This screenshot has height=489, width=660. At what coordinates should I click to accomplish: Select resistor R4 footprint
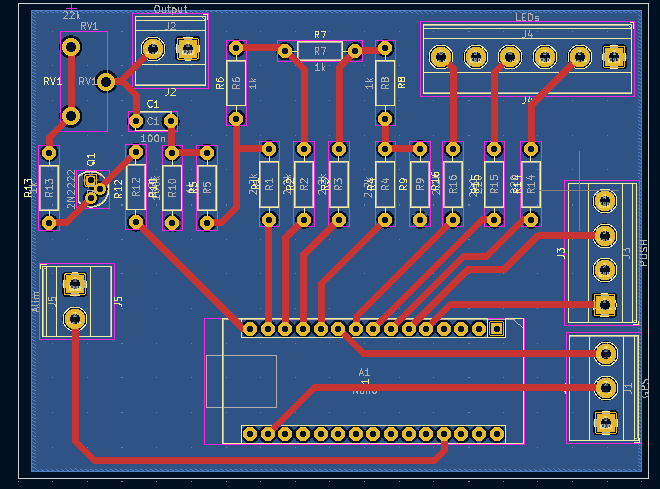[x=385, y=184]
